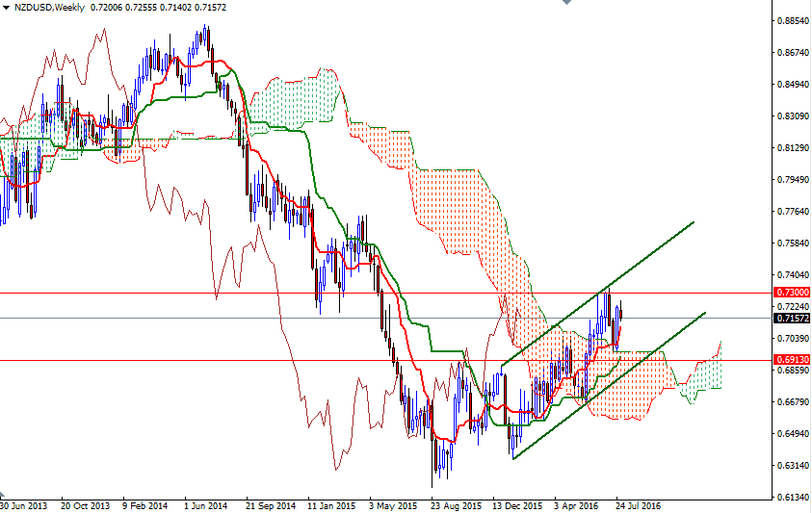Click the 0.61340 label on price axis
The width and height of the screenshot is (812, 513).
coord(792,498)
